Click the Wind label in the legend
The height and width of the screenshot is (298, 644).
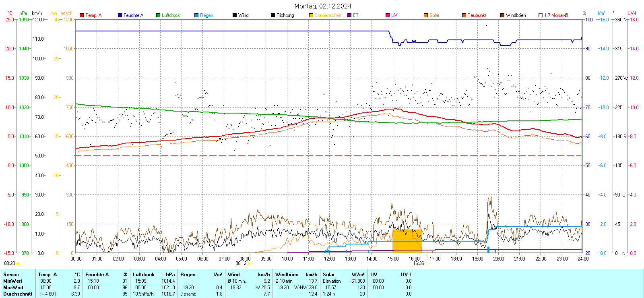click(243, 15)
